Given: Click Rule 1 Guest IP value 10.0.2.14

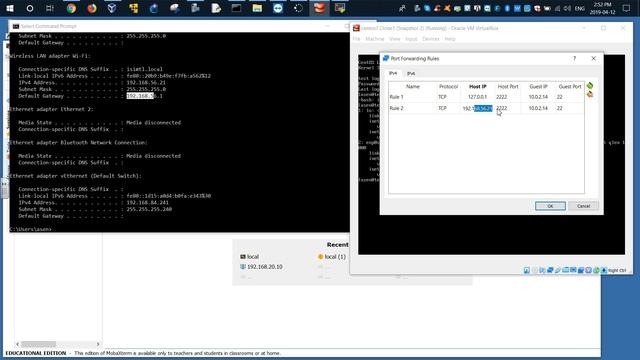Looking at the screenshot, I should (538, 97).
